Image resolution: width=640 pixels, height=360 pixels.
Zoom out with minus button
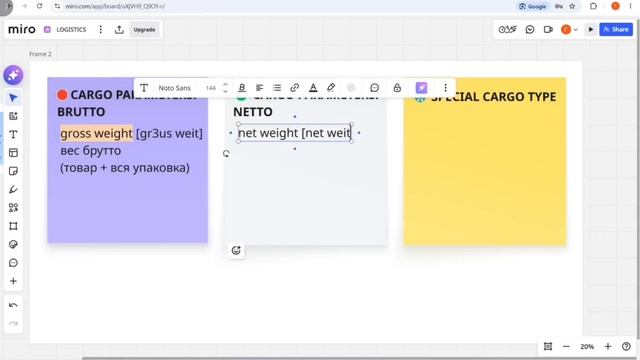click(566, 347)
